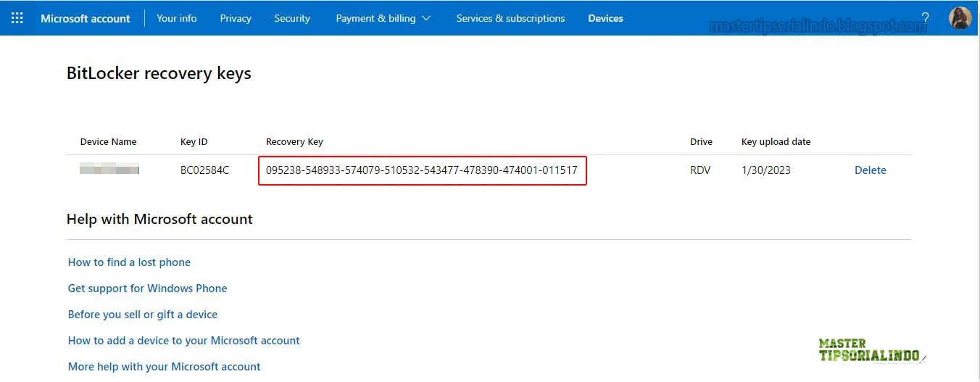The width and height of the screenshot is (980, 382).
Task: Open the Devices tab
Action: [605, 18]
